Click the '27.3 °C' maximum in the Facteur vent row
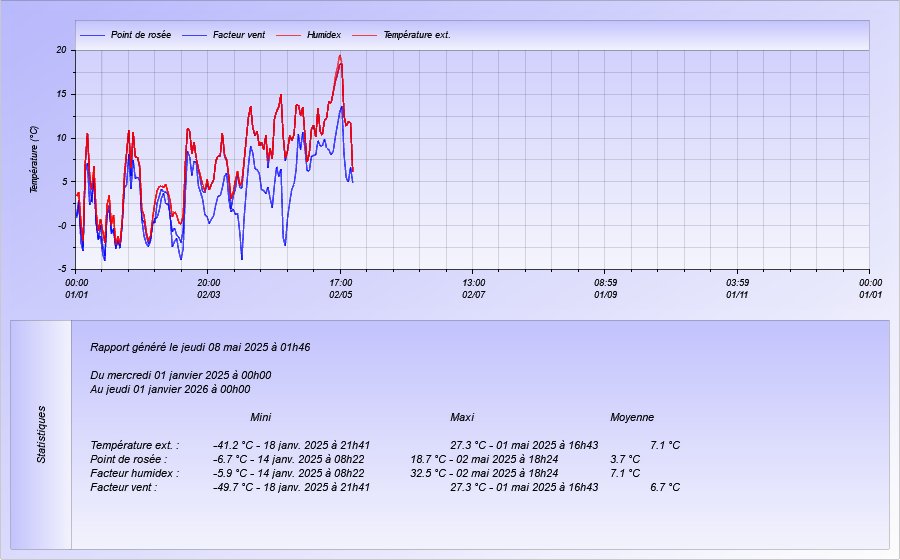This screenshot has width=900, height=560. pyautogui.click(x=524, y=487)
